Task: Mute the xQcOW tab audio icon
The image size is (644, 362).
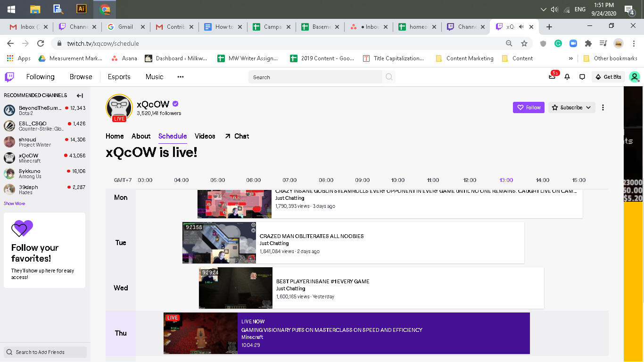Action: pyautogui.click(x=521, y=27)
